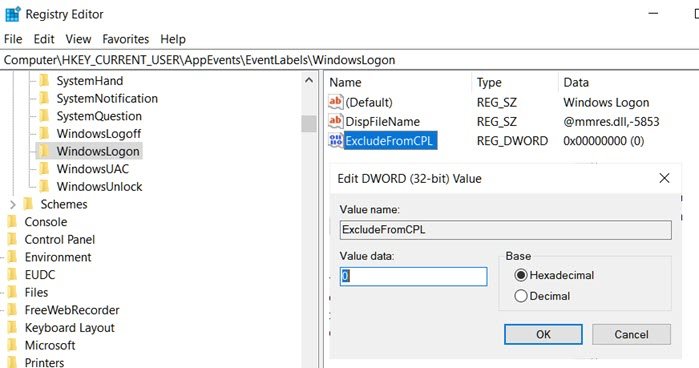Click the tree pane scrollbar thumb

(x=308, y=124)
